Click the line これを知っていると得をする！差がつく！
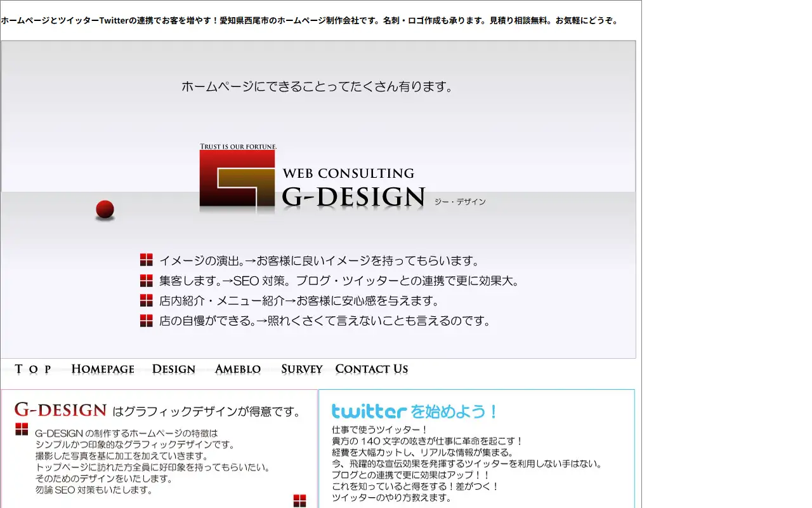Screen dimensions: 812x508 [x=416, y=487]
